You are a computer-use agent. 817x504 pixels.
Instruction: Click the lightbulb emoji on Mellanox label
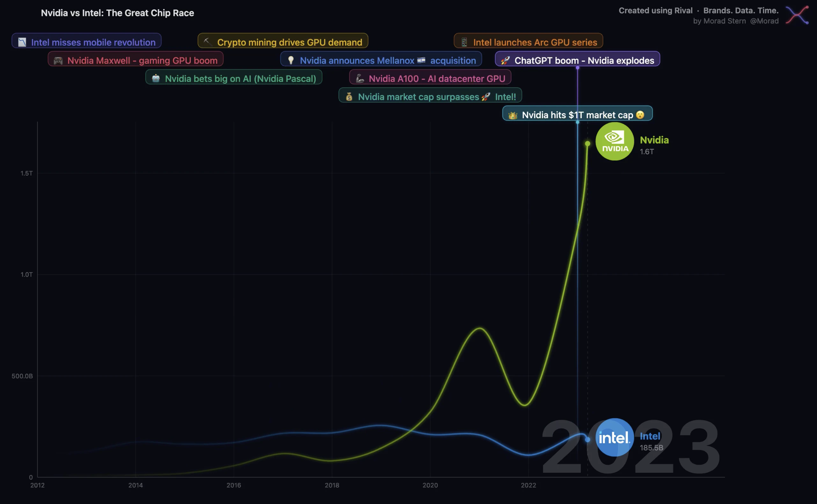[291, 60]
